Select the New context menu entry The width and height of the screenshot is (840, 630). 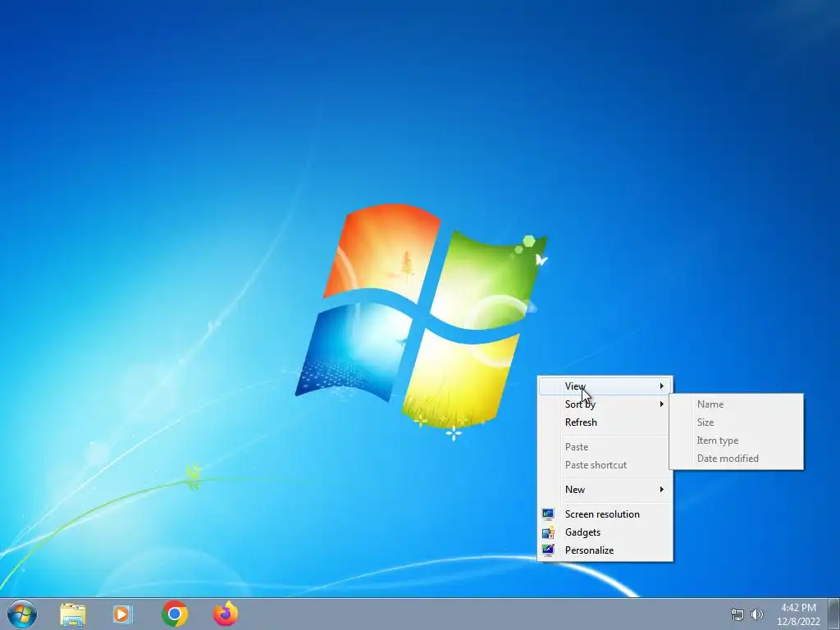coord(605,489)
